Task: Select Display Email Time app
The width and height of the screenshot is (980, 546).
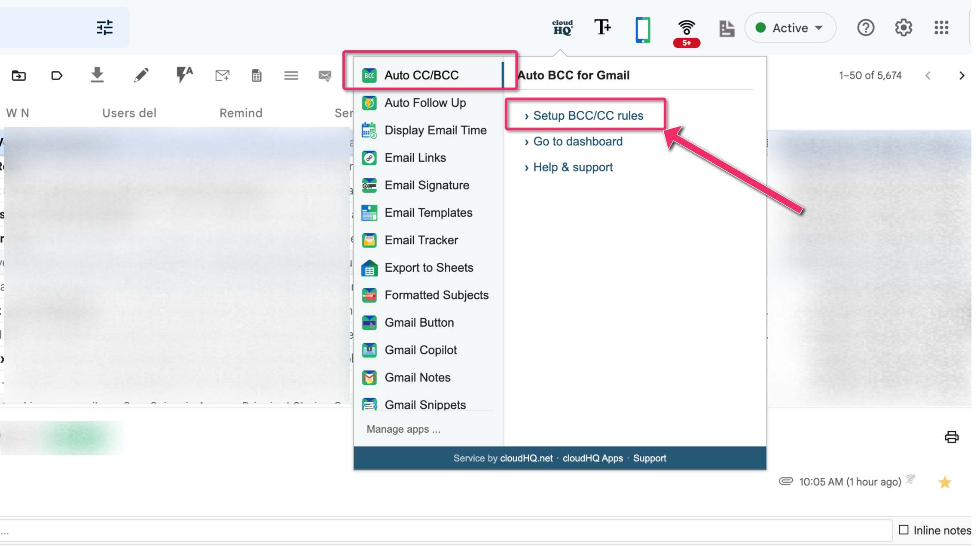Action: 428,130
